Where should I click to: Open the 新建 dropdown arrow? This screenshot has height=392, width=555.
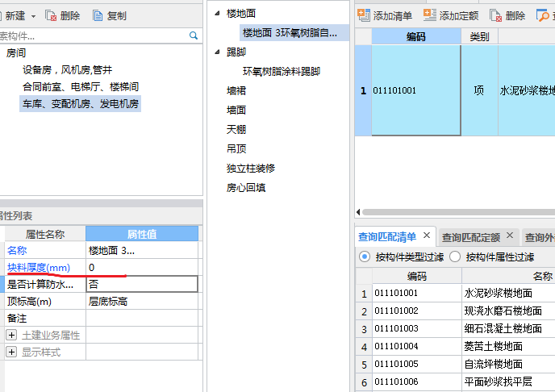(33, 16)
